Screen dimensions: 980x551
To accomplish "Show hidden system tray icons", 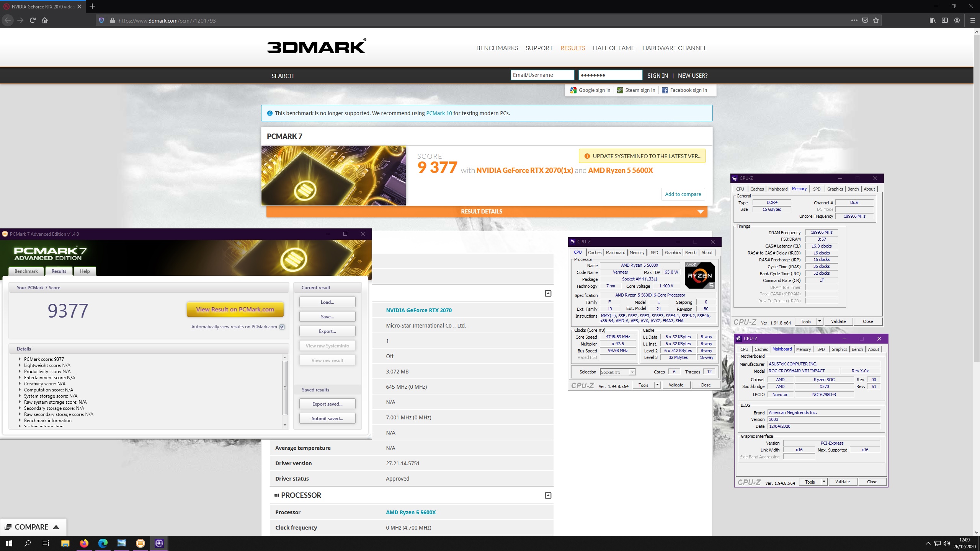I will click(x=928, y=543).
